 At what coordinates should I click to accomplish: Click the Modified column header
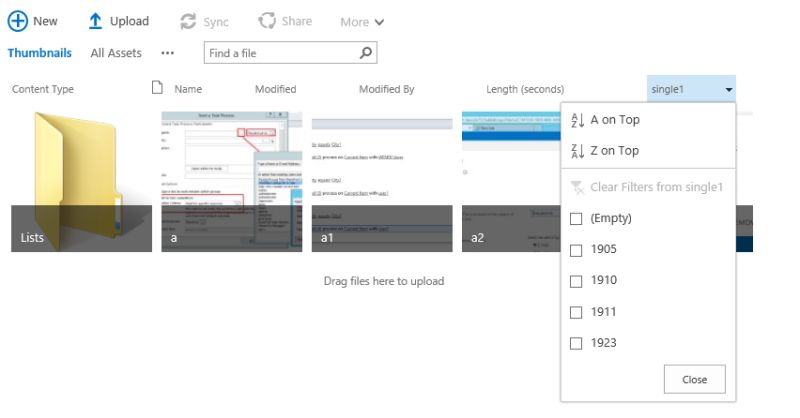276,89
